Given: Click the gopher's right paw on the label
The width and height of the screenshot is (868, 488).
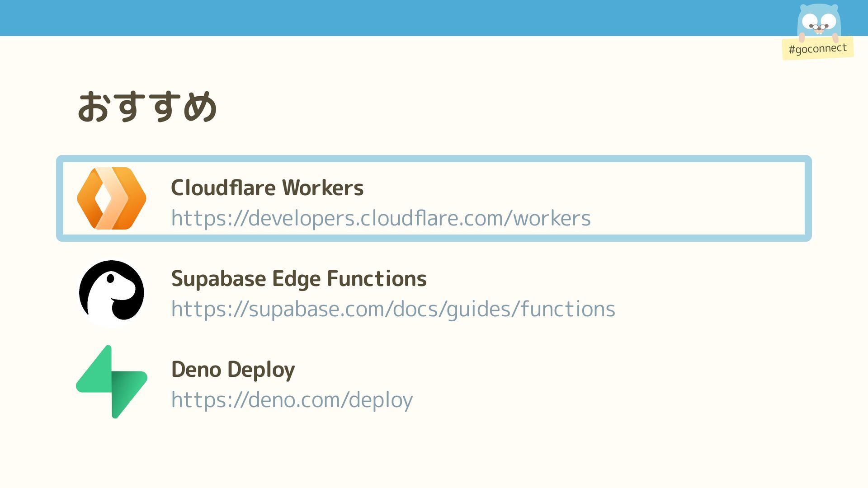Looking at the screenshot, I should coord(835,38).
